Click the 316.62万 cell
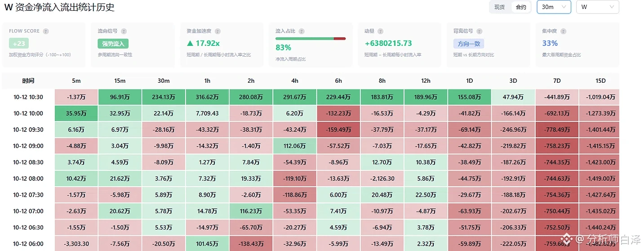This screenshot has width=644, height=251. [x=207, y=97]
